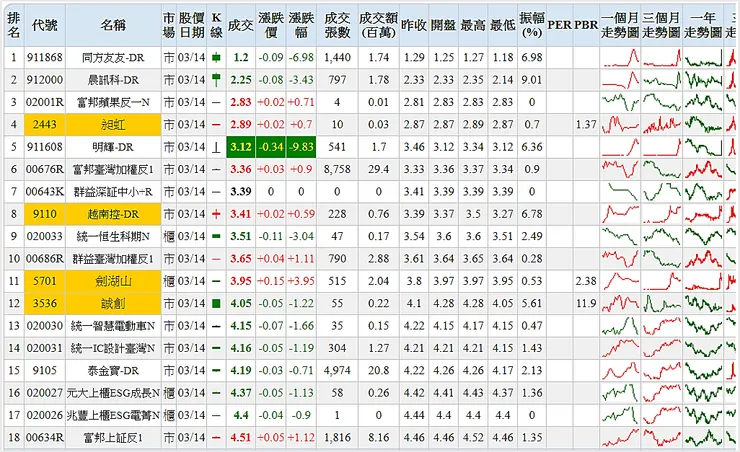Open K-line icon for 晨訊科-DR
The height and width of the screenshot is (452, 740).
216,80
